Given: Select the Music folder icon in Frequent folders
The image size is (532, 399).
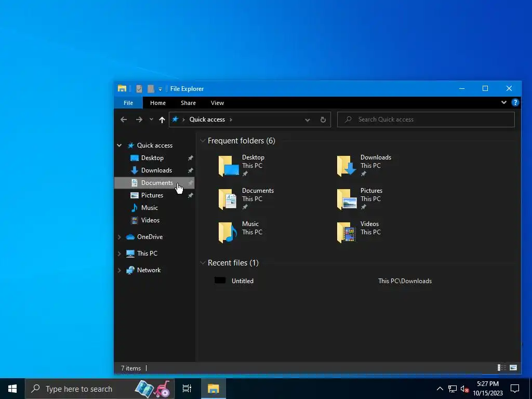Looking at the screenshot, I should click(x=228, y=232).
